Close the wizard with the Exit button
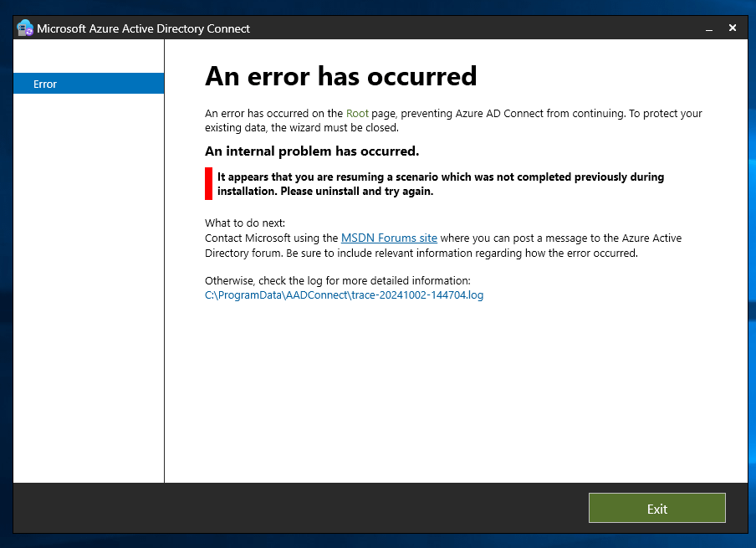Screen dimensions: 756x548 656,508
